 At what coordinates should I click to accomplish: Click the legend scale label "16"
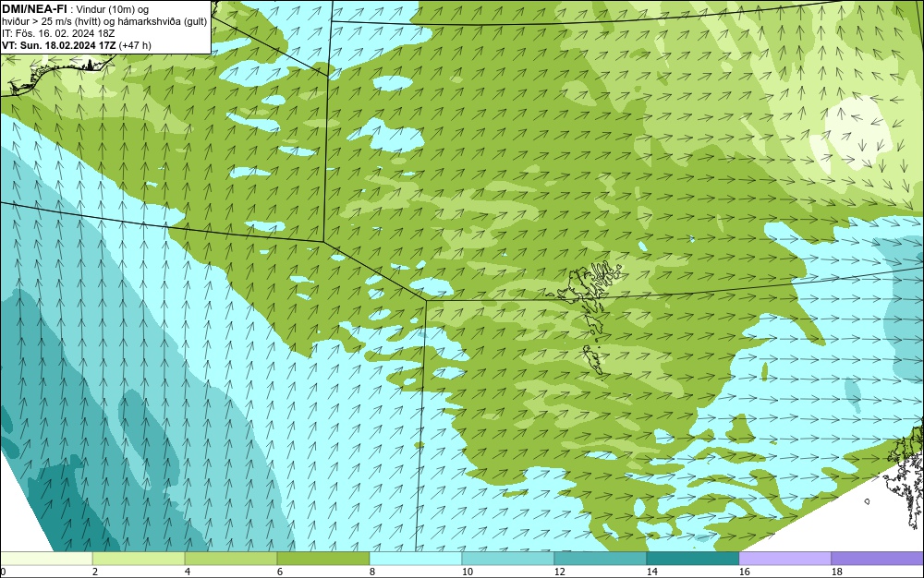coord(744,572)
